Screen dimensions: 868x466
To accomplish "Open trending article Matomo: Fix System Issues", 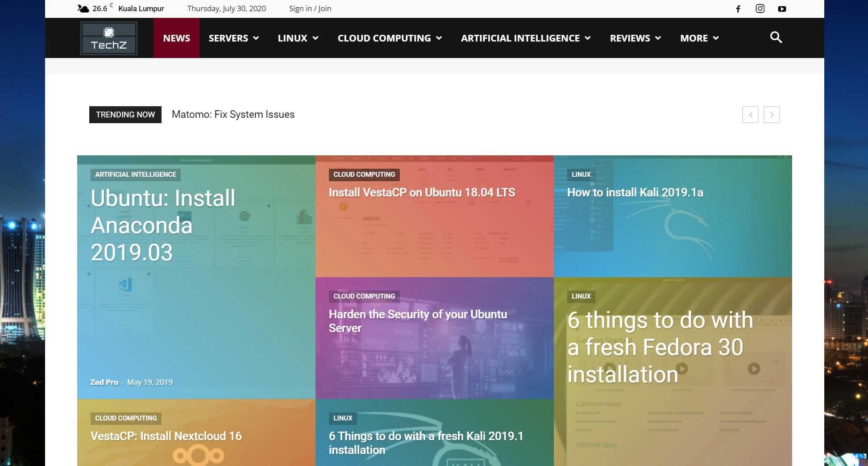I will click(233, 115).
